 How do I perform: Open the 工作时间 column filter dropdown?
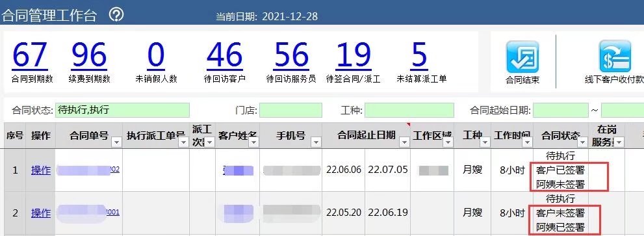(528, 142)
